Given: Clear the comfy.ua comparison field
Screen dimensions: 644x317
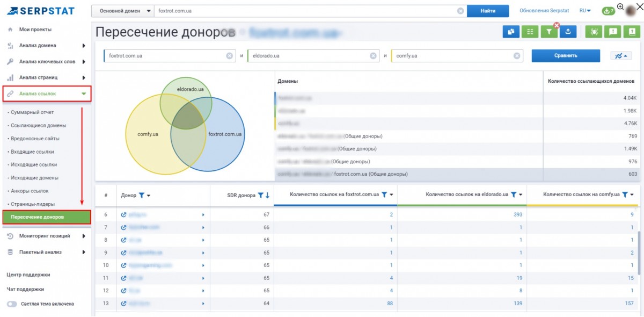Looking at the screenshot, I should point(517,55).
